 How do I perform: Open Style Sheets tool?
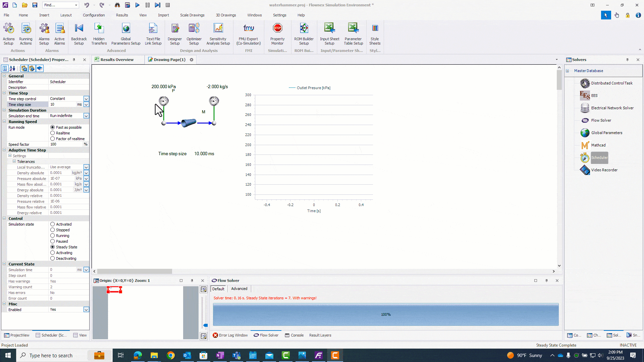[375, 34]
